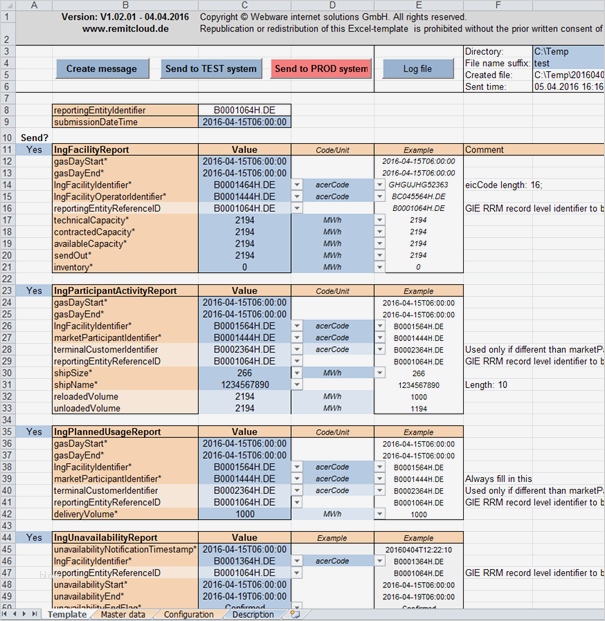Click the previous sheet navigation arrow

[x=15, y=614]
